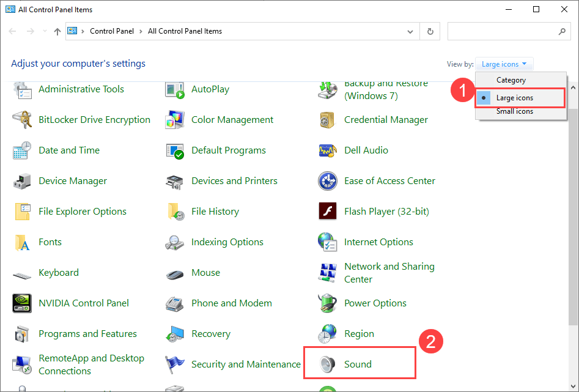Screen dimensions: 579x392
Task: Open the Network and Sharing Center link
Action: pos(389,273)
